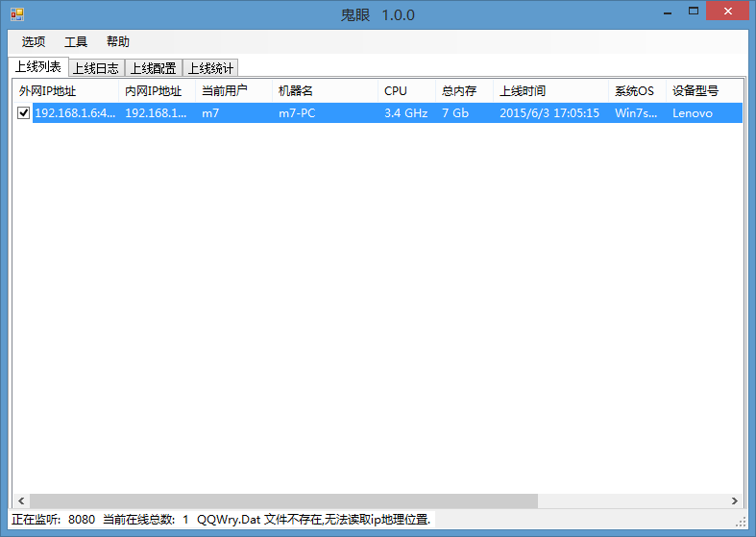
Task: Click the horizontal scrollbar thumb
Action: click(284, 500)
